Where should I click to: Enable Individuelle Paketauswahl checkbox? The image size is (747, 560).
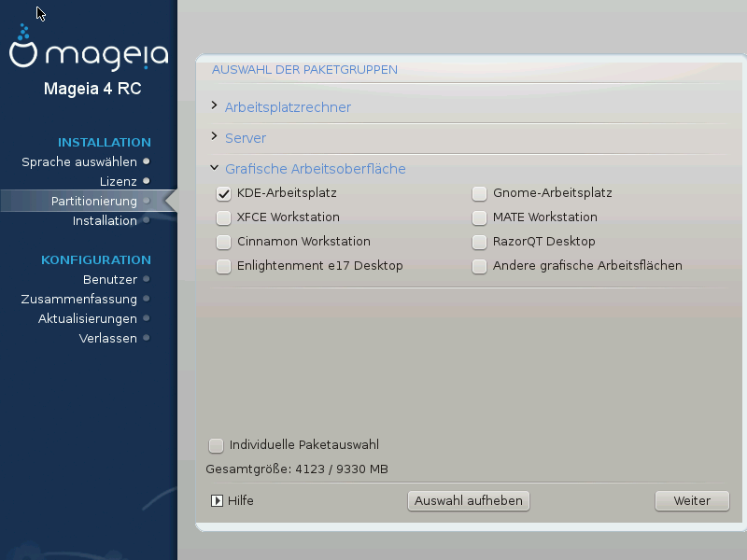[216, 445]
